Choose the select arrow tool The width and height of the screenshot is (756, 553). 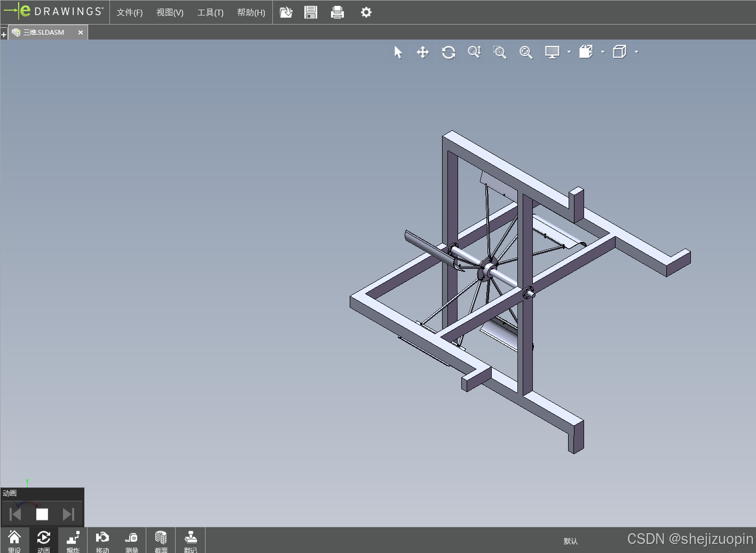(398, 52)
